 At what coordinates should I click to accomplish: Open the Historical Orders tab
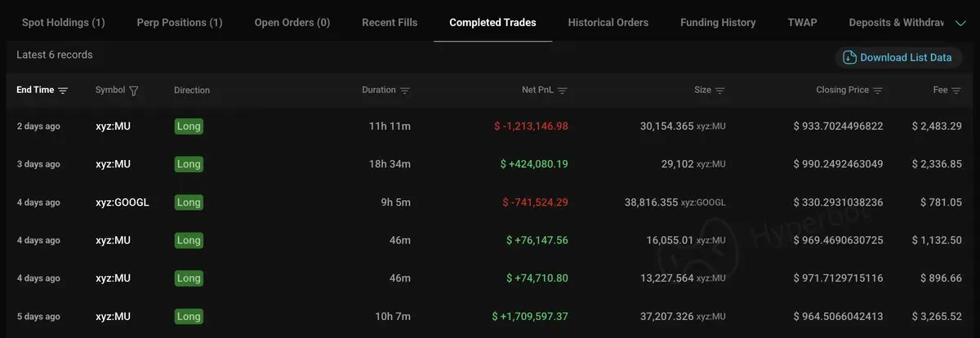point(608,22)
